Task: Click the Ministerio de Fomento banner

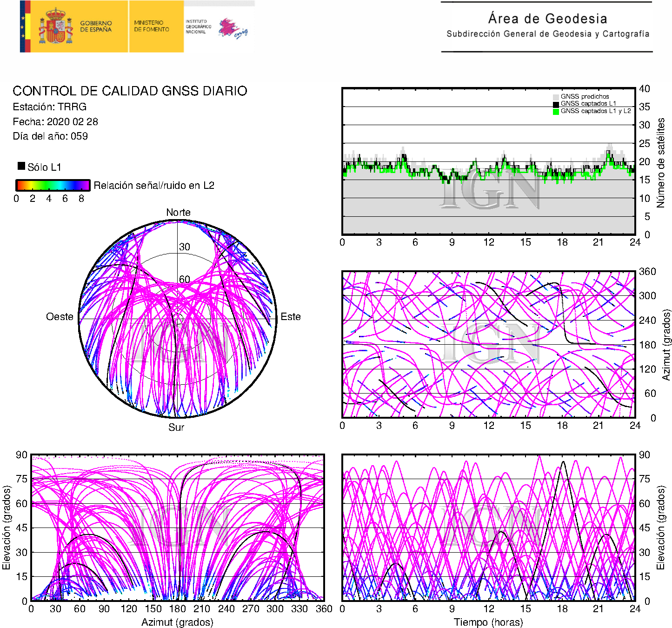Action: 152,26
